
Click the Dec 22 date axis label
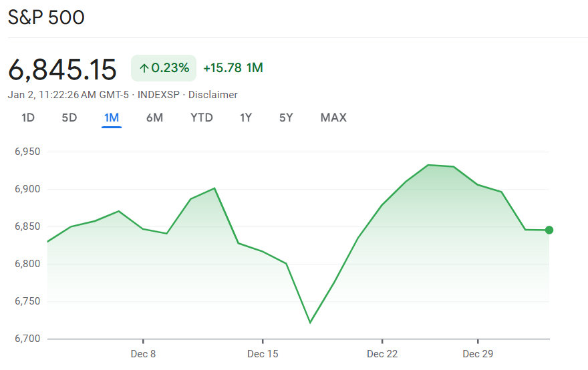[x=382, y=353]
